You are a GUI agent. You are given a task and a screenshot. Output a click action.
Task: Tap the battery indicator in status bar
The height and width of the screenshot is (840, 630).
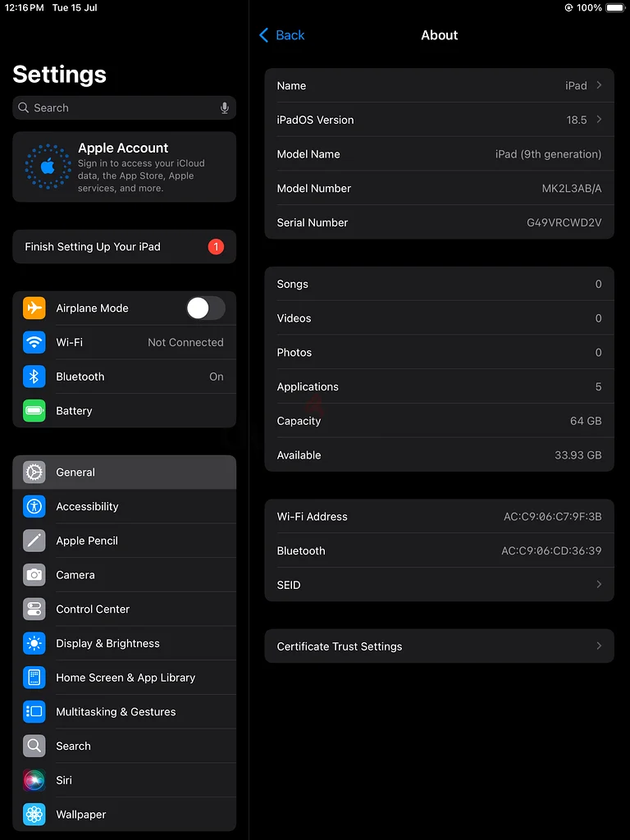615,7
